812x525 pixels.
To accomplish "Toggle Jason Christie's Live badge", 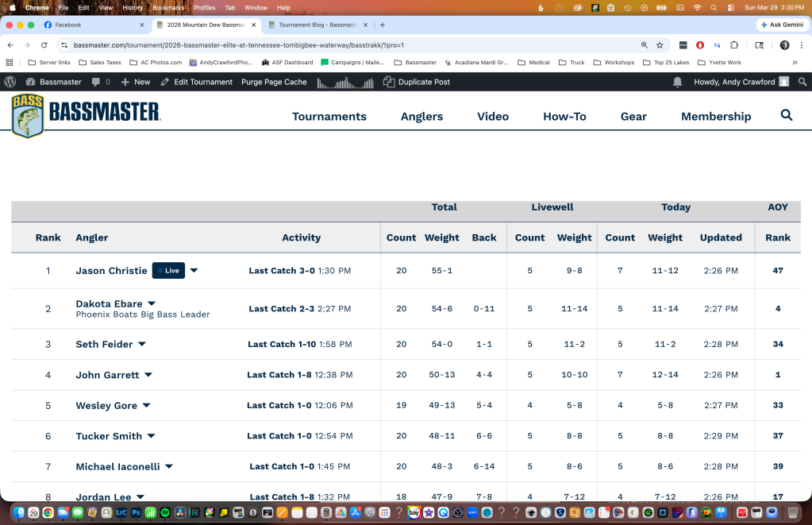I will click(x=167, y=271).
